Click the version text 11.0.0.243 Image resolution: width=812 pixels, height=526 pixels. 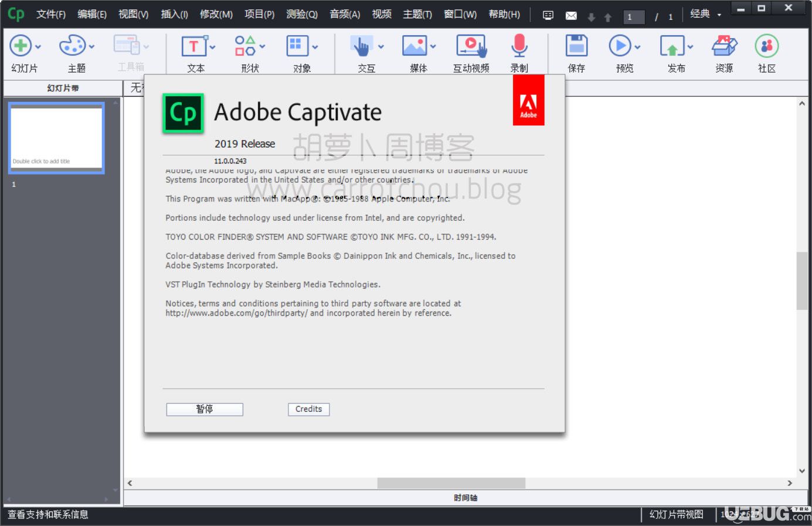pos(230,160)
